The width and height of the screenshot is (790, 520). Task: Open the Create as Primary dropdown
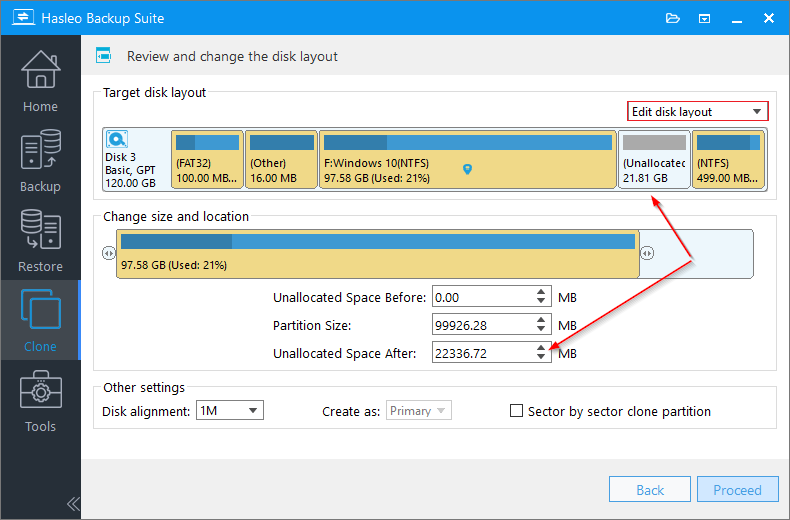pos(419,411)
